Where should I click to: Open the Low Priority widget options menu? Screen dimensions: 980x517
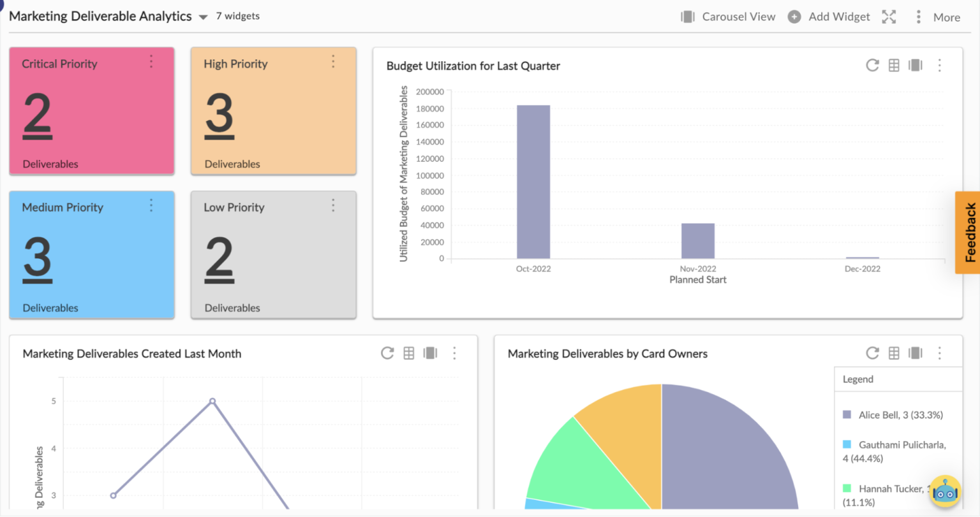click(333, 205)
